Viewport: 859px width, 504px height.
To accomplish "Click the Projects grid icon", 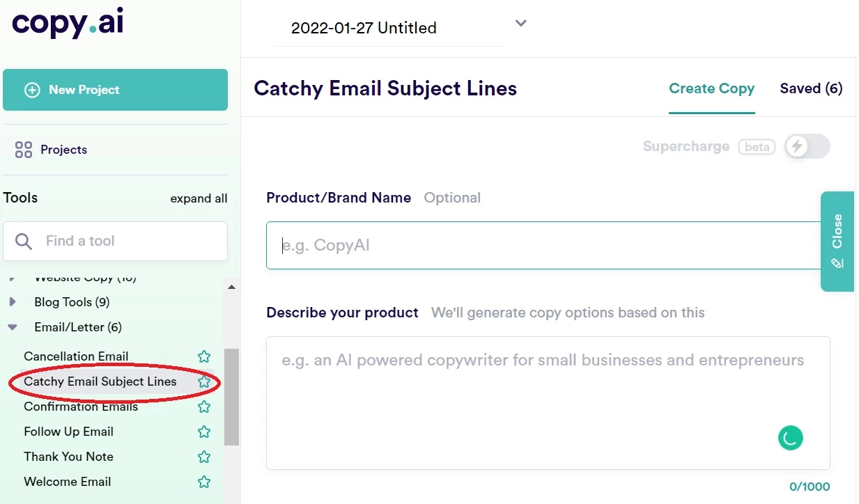I will point(24,150).
